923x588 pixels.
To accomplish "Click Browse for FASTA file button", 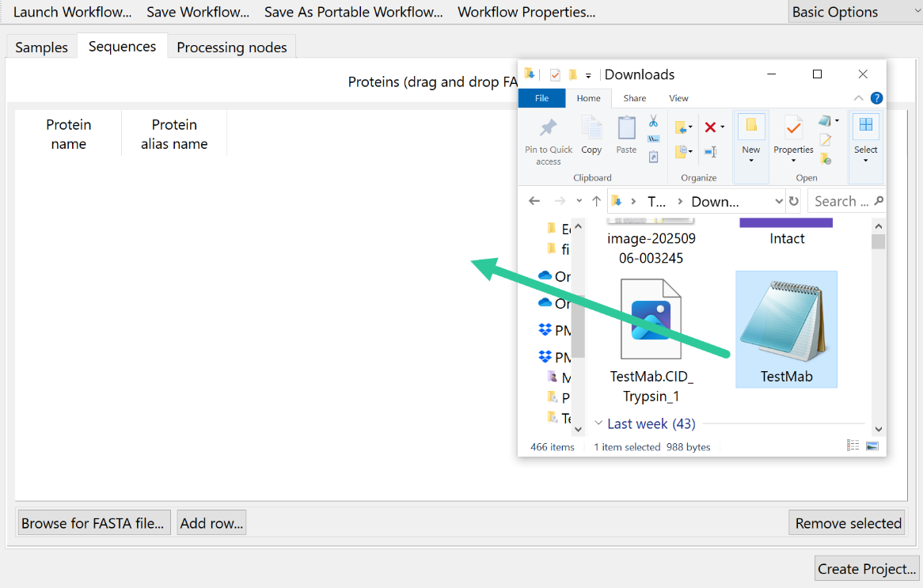I will (94, 522).
